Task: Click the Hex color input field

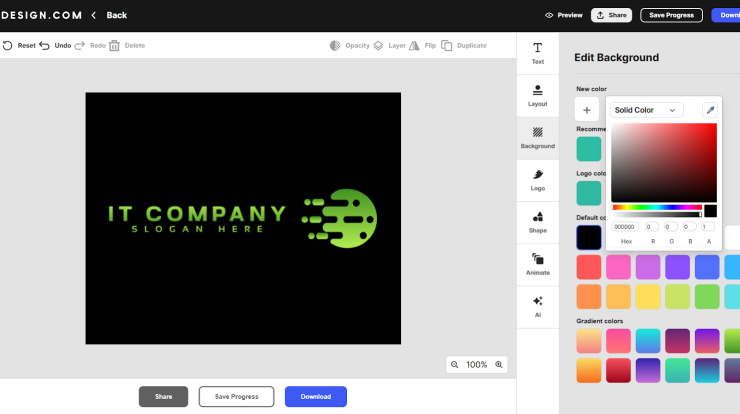Action: coord(625,227)
